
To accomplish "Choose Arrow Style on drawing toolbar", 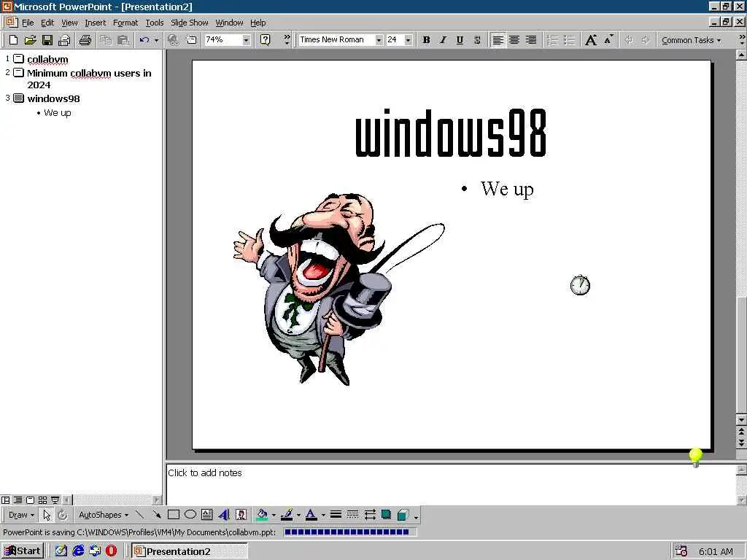I will point(370,515).
